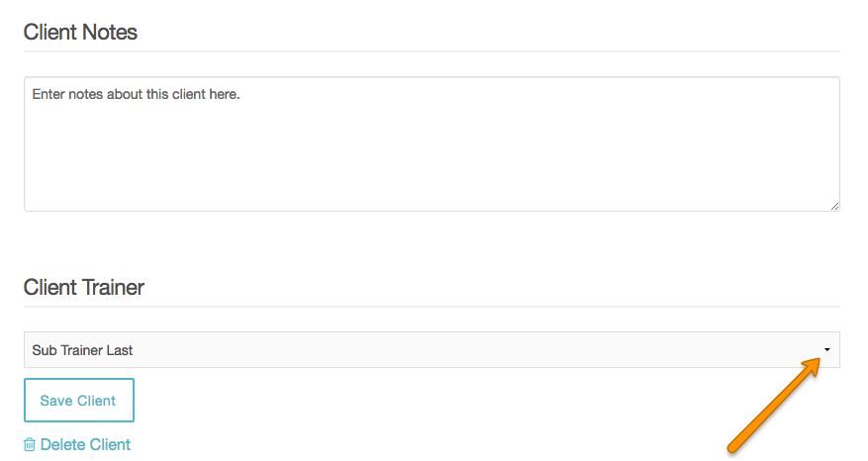Click the Delete Client link

point(85,445)
